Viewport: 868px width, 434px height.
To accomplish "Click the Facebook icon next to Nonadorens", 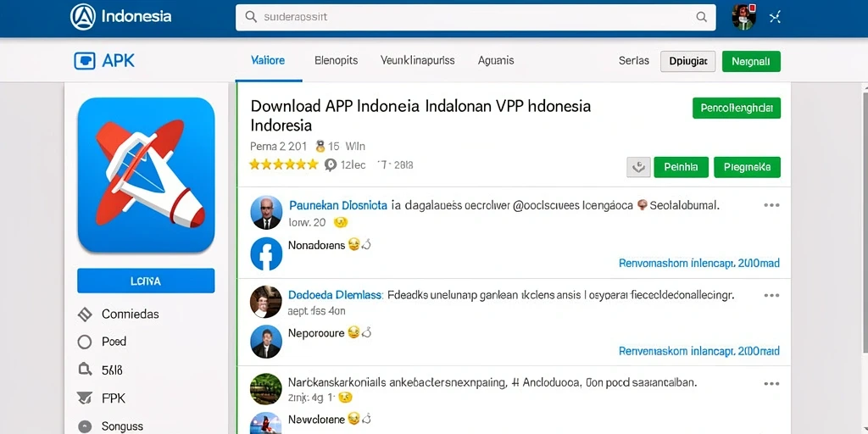I will (x=266, y=254).
